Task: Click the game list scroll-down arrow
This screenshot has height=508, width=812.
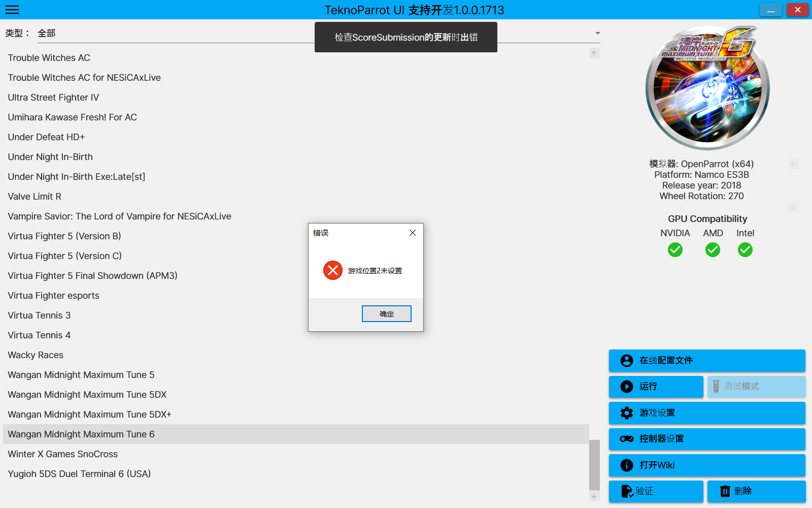Action: tap(594, 496)
